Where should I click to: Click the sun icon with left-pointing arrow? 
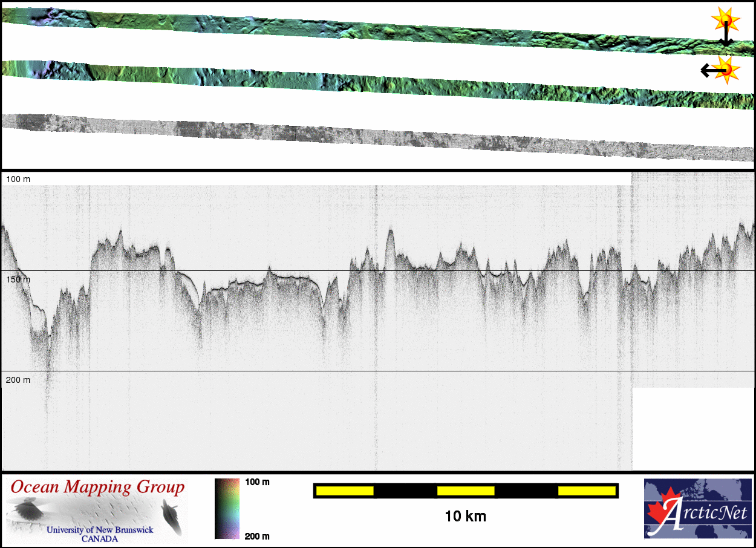tap(724, 70)
